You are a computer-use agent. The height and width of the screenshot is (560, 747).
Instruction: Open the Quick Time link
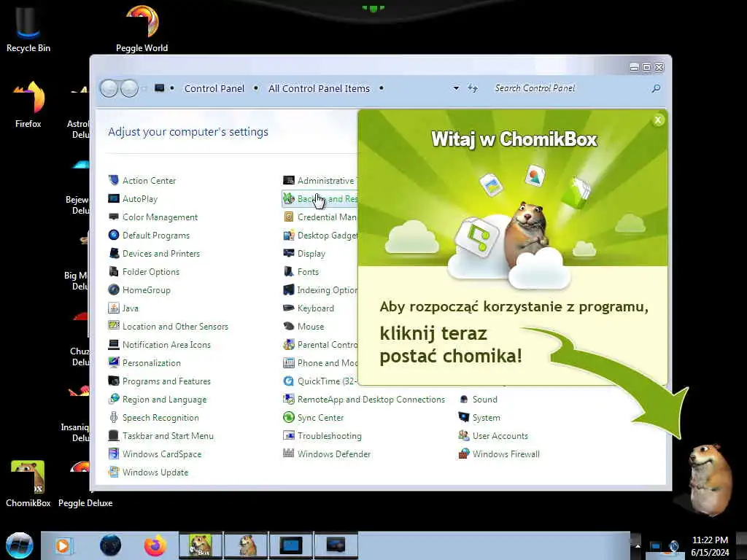click(x=328, y=381)
